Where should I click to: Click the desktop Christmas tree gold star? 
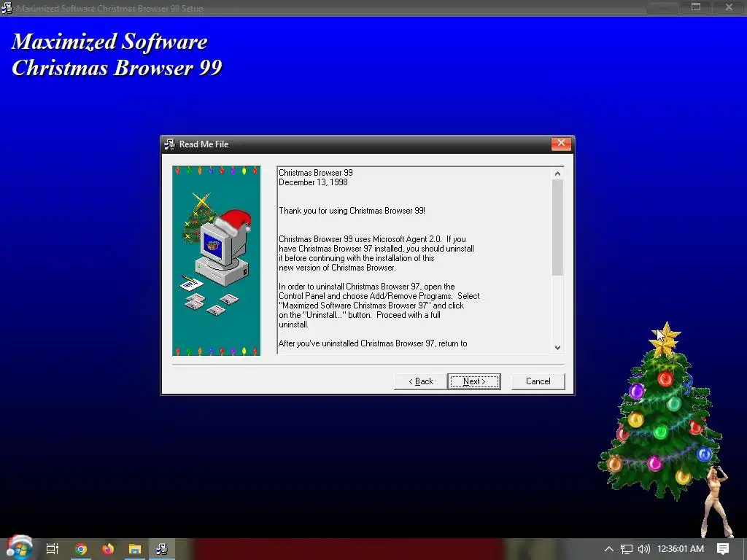click(x=665, y=339)
